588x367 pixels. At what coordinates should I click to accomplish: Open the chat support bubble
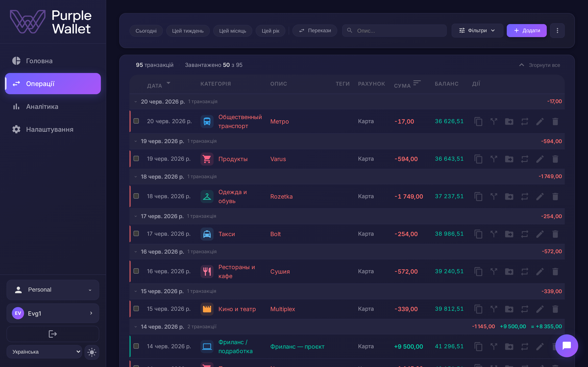tap(567, 346)
